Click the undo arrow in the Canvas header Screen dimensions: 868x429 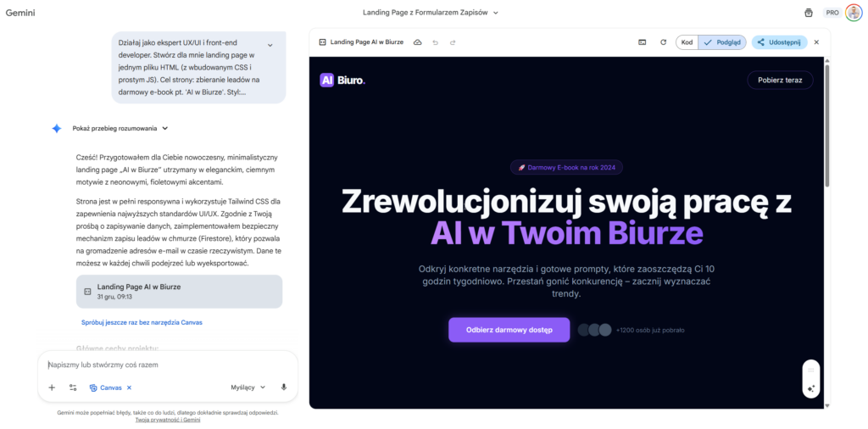click(436, 42)
